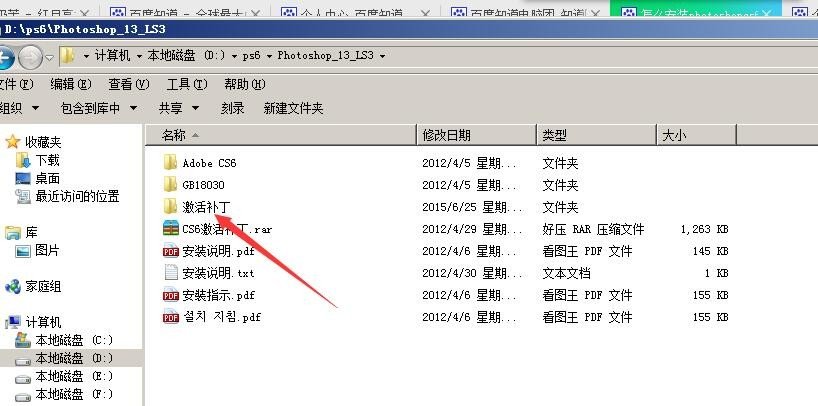
Task: Click the Forward navigation arrow button
Action: 30,57
